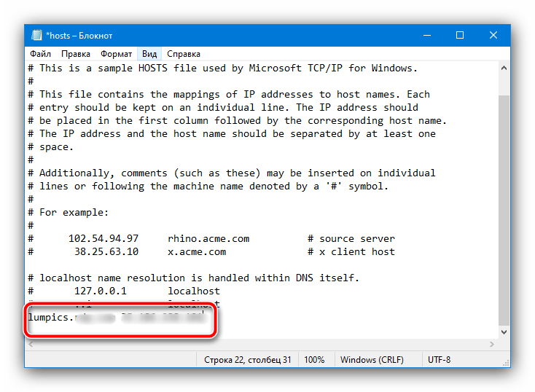Click the '102.54.94.97' address text
Image resolution: width=535 pixels, height=392 pixels.
(104, 238)
